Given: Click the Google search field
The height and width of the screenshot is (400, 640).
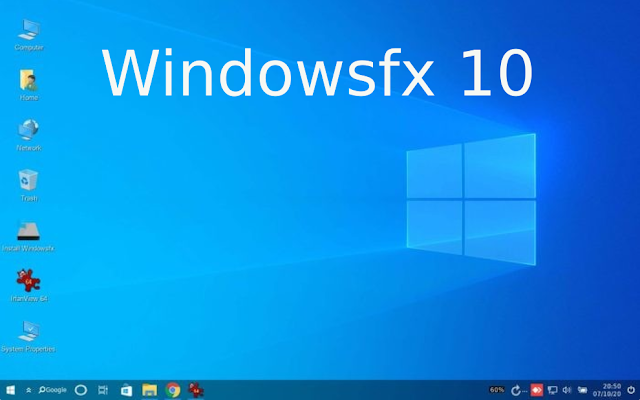Looking at the screenshot, I should tap(53, 390).
